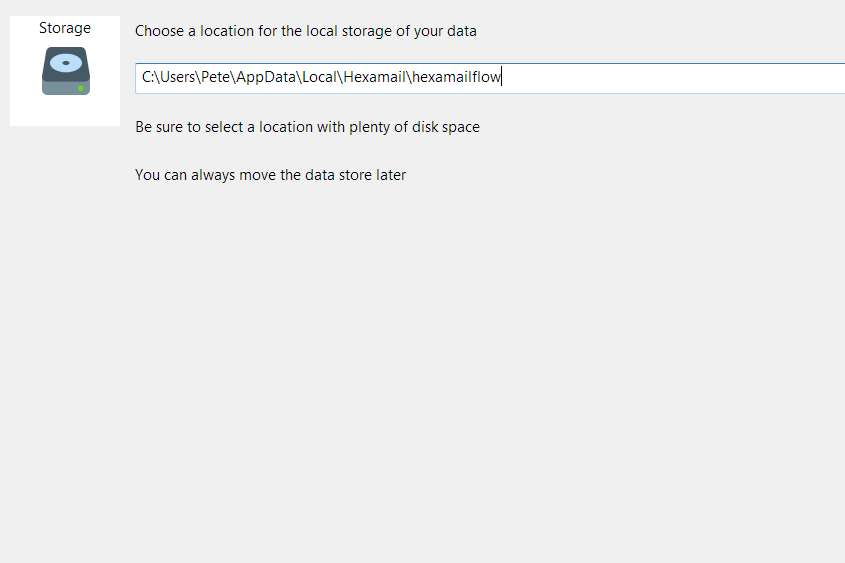Click the empty area inside the path field
This screenshot has height=563, width=845.
coord(674,78)
